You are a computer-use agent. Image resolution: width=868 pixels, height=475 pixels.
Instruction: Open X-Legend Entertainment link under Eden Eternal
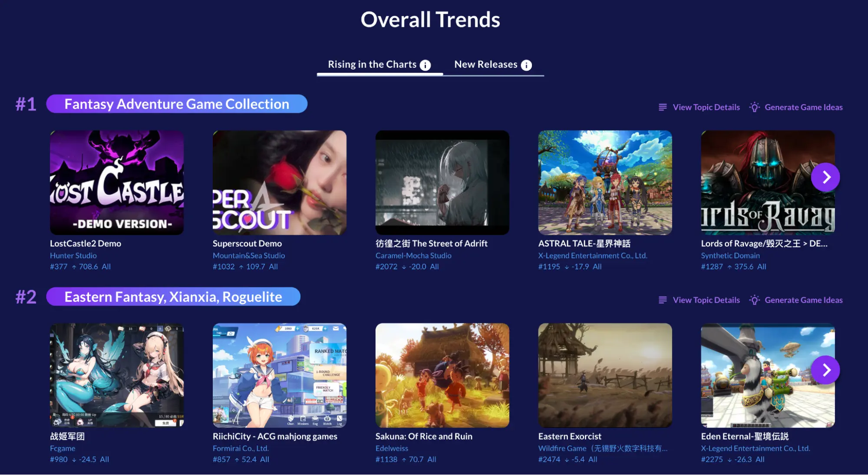coord(756,448)
